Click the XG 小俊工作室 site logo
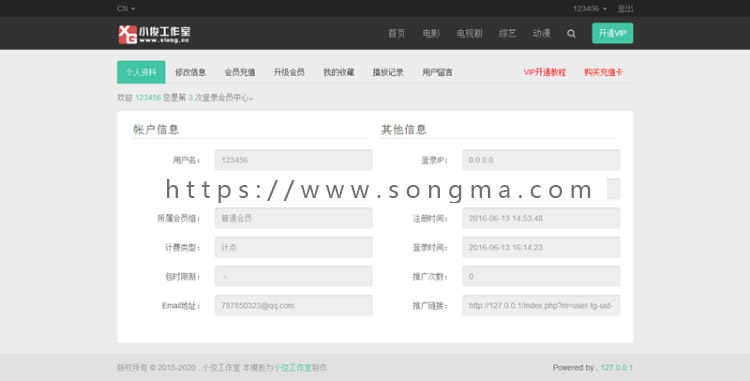Screen dimensions: 750x381 coord(154,34)
